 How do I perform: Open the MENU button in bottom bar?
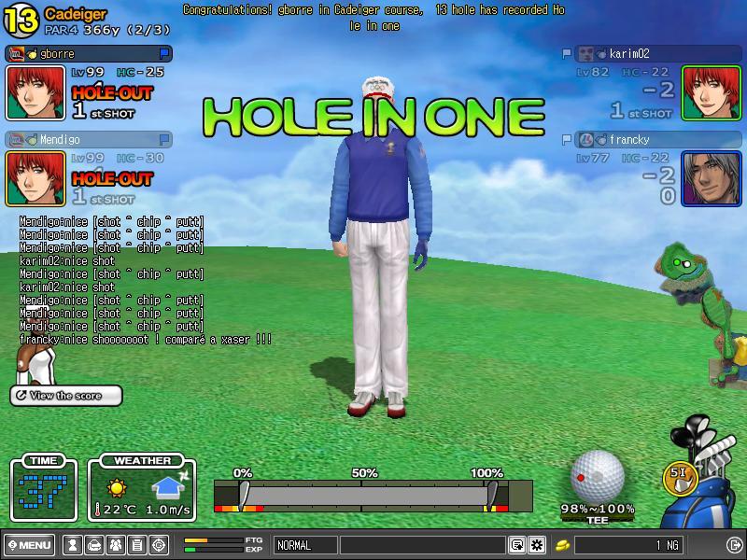(29, 545)
